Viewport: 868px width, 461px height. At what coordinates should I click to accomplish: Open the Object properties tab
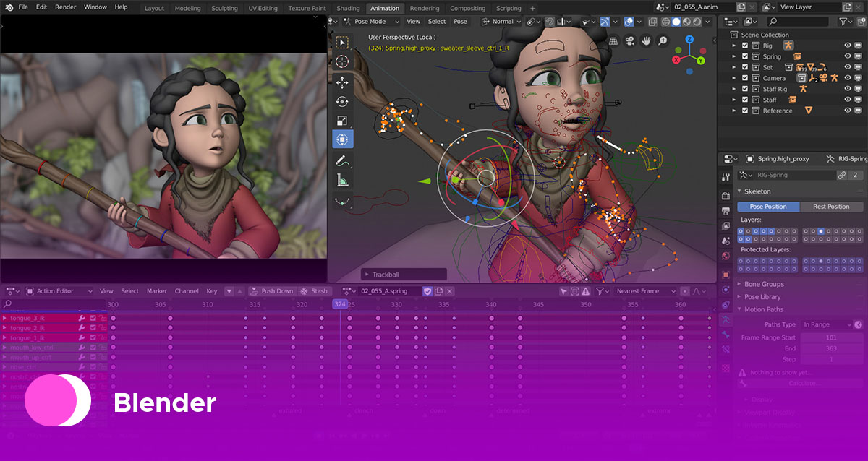[x=726, y=275]
